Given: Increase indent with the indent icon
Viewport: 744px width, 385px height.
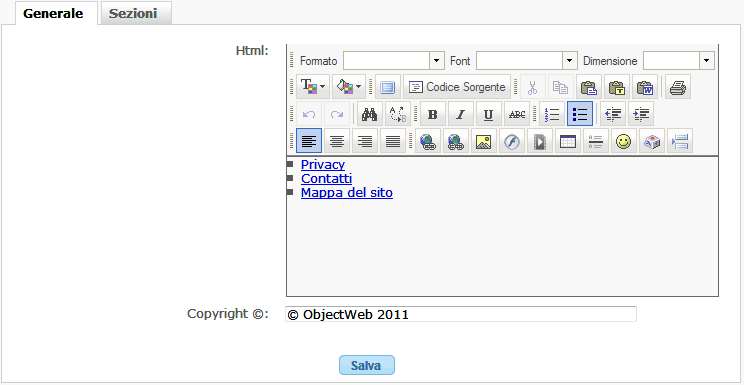Looking at the screenshot, I should pyautogui.click(x=641, y=114).
